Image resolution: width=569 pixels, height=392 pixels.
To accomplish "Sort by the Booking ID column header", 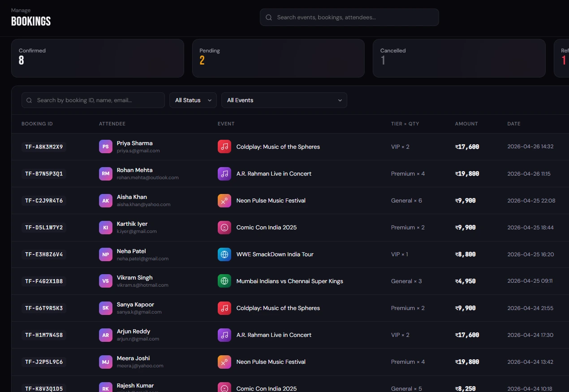I will click(x=37, y=124).
